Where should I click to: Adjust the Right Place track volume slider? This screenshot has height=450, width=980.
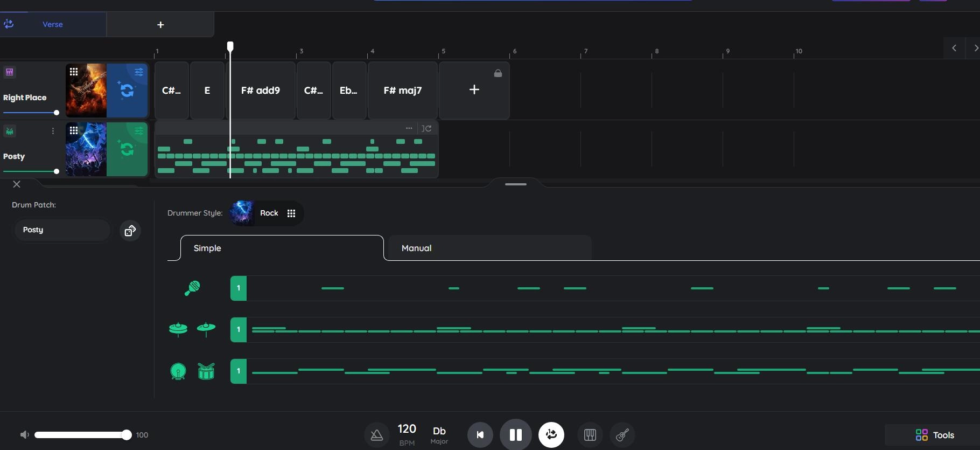point(31,113)
